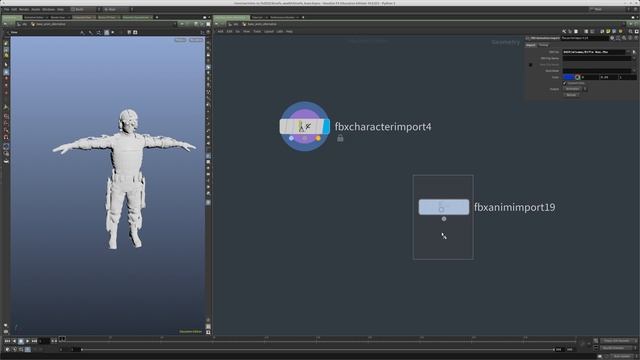Select the fbxcharacterimport4 node
The width and height of the screenshot is (640, 360).
click(x=304, y=127)
